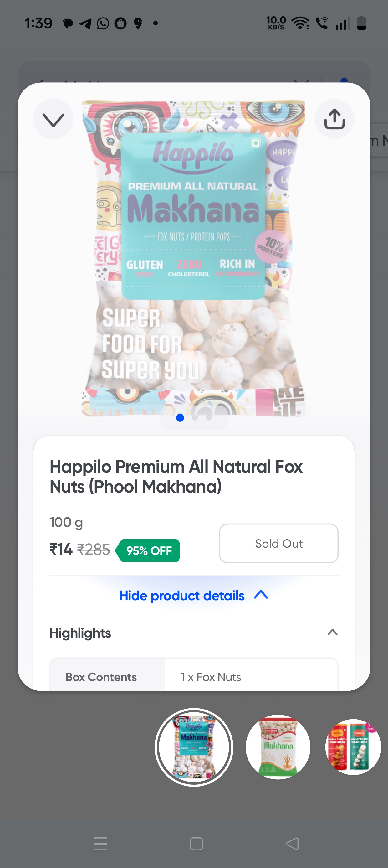Select the Happilo Makhana product thumbnail
This screenshot has height=868, width=388.
[194, 747]
